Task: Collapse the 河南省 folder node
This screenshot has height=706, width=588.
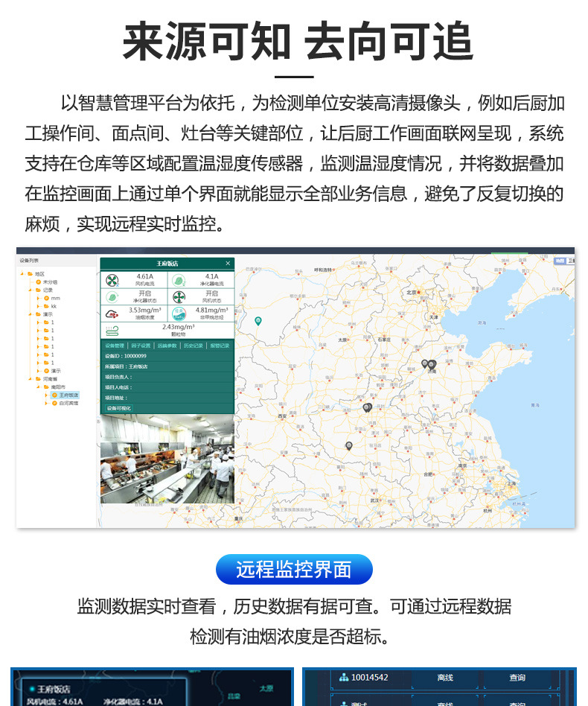Action: [31, 379]
